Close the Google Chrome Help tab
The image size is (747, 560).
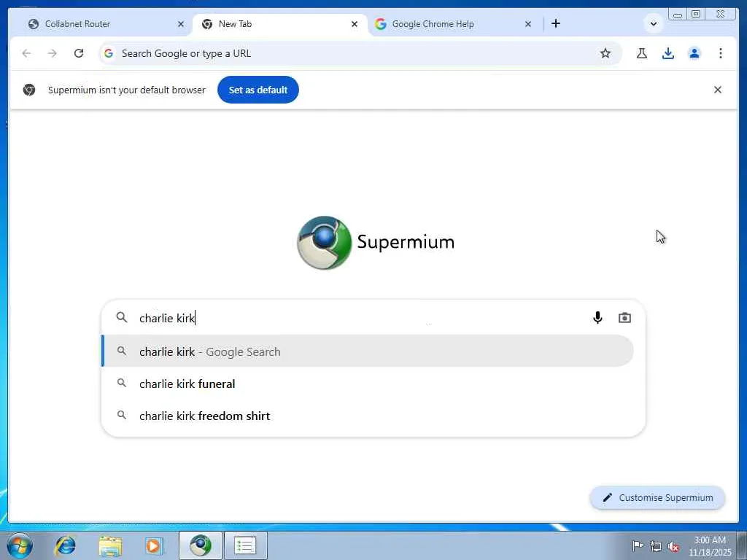[x=528, y=24]
